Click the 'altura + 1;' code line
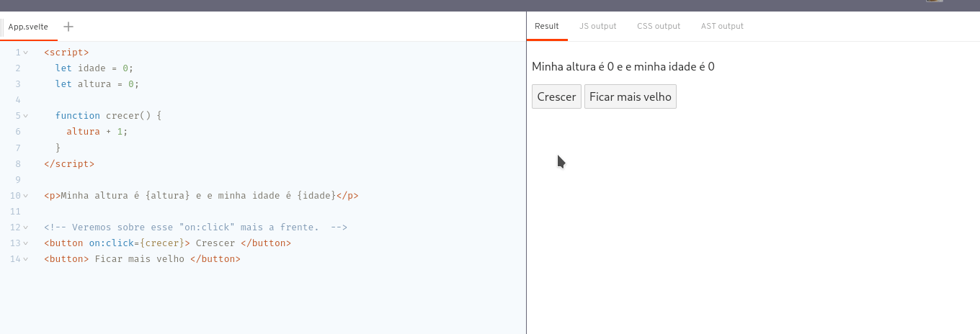This screenshot has width=980, height=334. (x=97, y=131)
